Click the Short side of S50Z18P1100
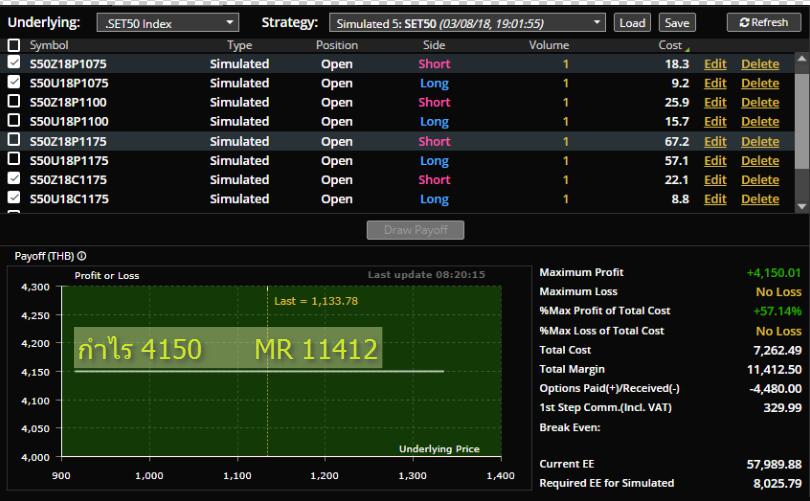 (434, 102)
